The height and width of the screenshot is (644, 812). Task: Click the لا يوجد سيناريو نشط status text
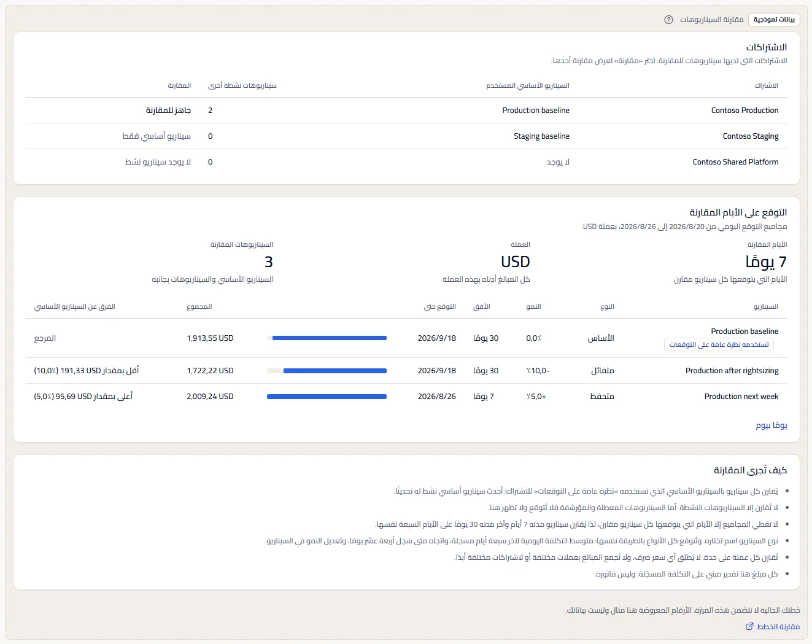click(158, 162)
